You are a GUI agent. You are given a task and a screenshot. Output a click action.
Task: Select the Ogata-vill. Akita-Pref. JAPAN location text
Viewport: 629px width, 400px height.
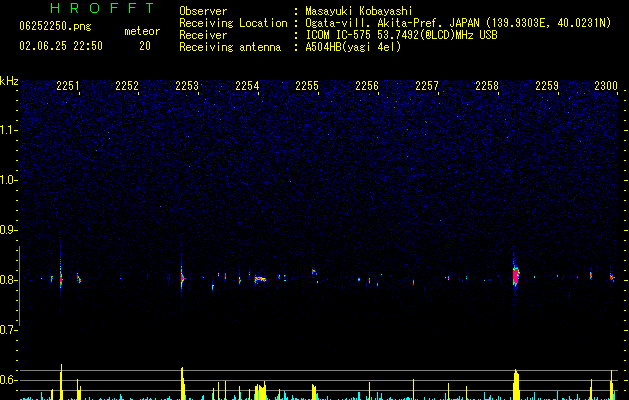pos(458,23)
